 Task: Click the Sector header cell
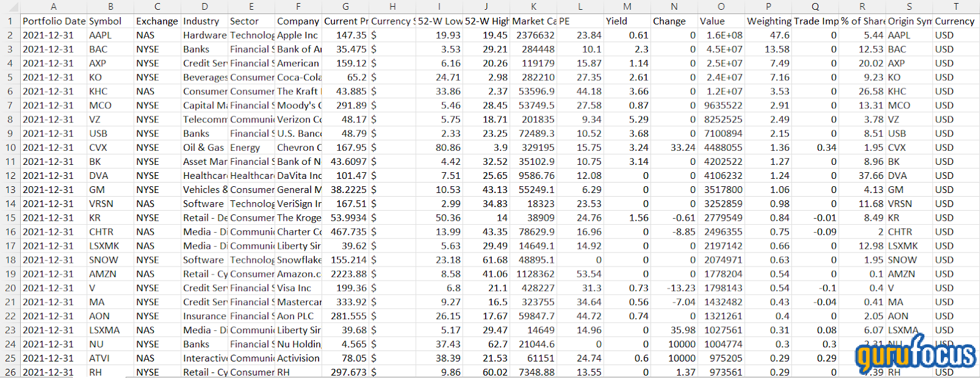pyautogui.click(x=251, y=21)
